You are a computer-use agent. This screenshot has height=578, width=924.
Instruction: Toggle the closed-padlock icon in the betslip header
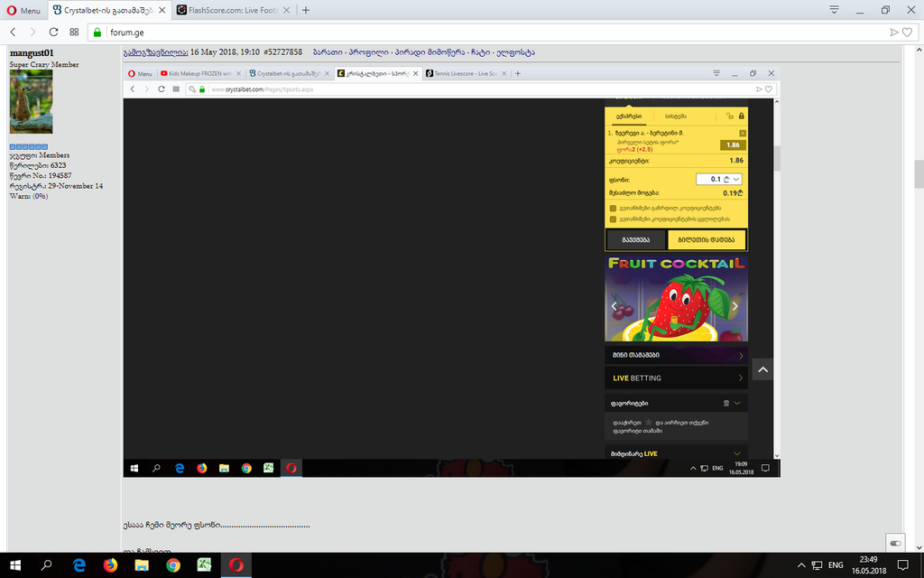[x=742, y=117]
